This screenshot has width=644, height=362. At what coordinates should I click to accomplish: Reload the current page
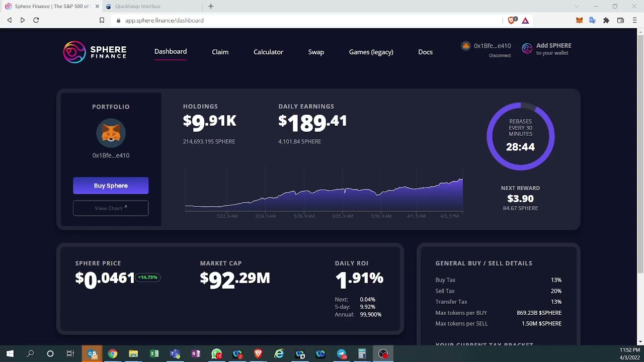tap(36, 20)
